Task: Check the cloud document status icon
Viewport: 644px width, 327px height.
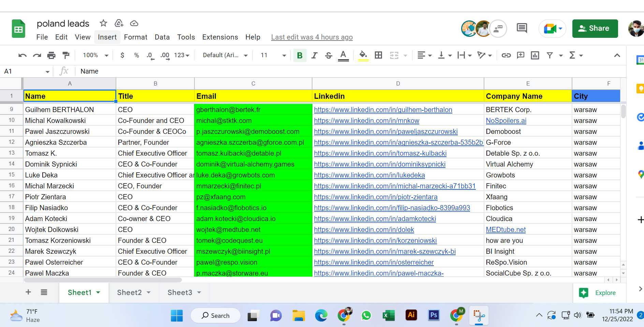Action: point(134,23)
